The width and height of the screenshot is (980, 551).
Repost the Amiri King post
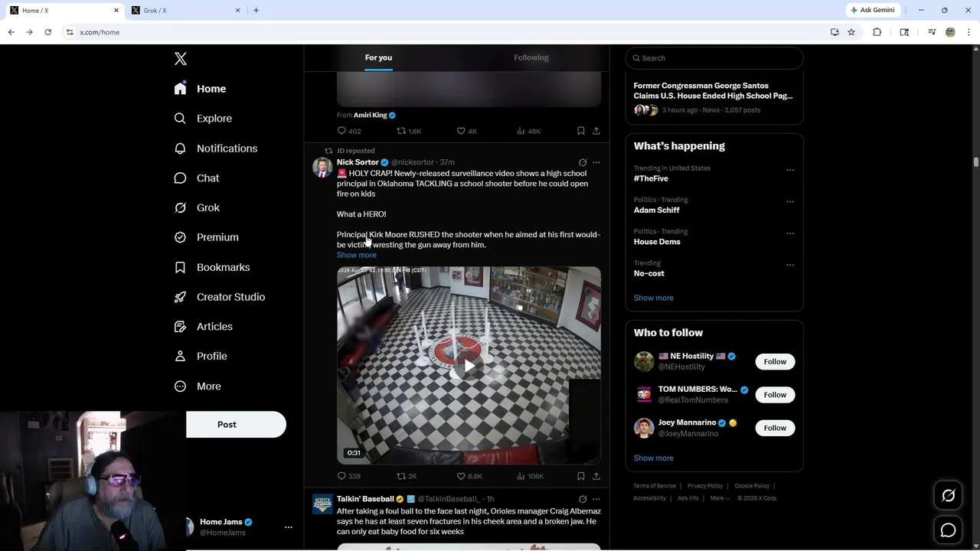409,131
